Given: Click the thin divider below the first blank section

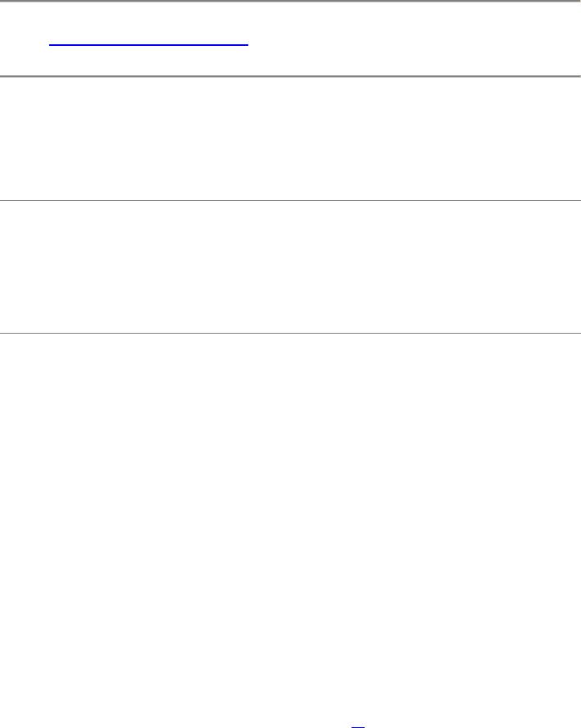Looking at the screenshot, I should 290,200.
